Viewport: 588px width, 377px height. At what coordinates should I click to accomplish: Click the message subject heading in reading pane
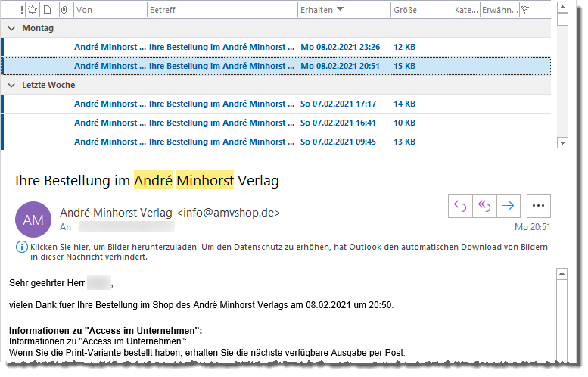tap(147, 181)
